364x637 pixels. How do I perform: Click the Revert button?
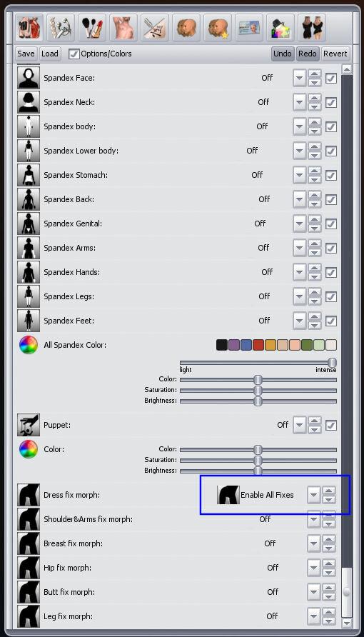(x=335, y=54)
